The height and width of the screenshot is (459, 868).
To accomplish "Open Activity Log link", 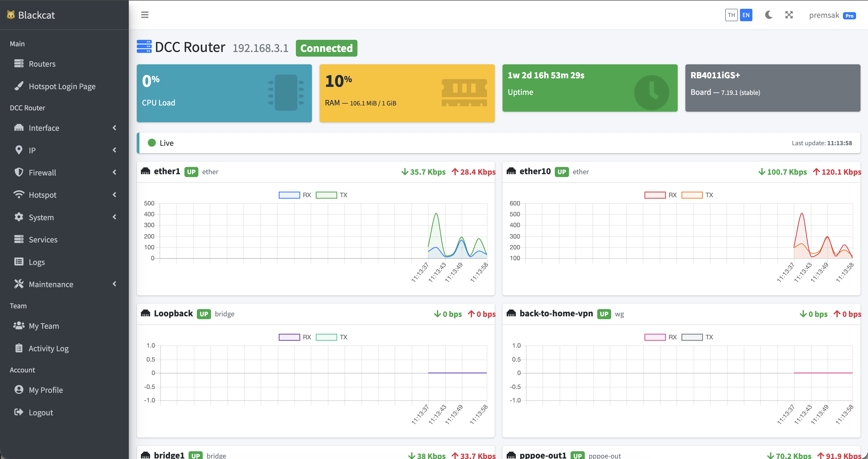I will click(49, 348).
